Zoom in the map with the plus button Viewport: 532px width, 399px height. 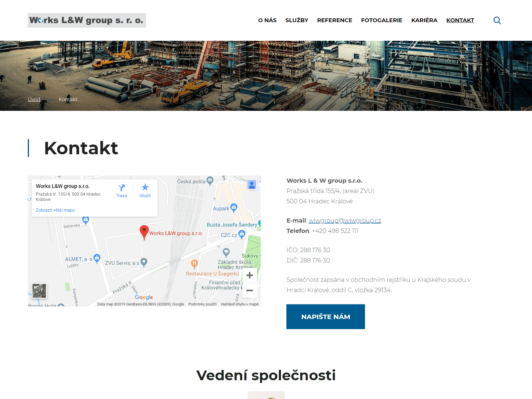pyautogui.click(x=250, y=275)
